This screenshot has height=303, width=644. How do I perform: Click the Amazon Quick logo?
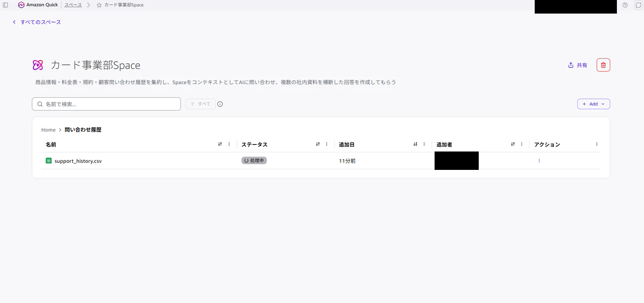click(x=38, y=5)
